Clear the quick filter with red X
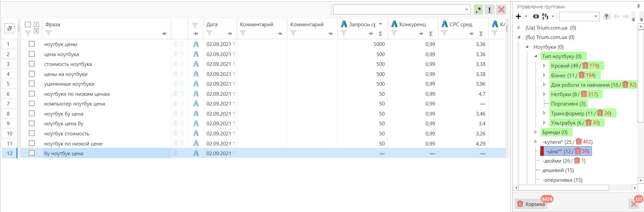644x212 pixels. pyautogui.click(x=501, y=10)
